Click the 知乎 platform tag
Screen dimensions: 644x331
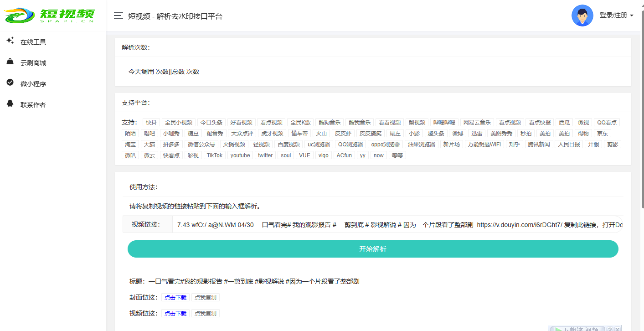coord(515,145)
